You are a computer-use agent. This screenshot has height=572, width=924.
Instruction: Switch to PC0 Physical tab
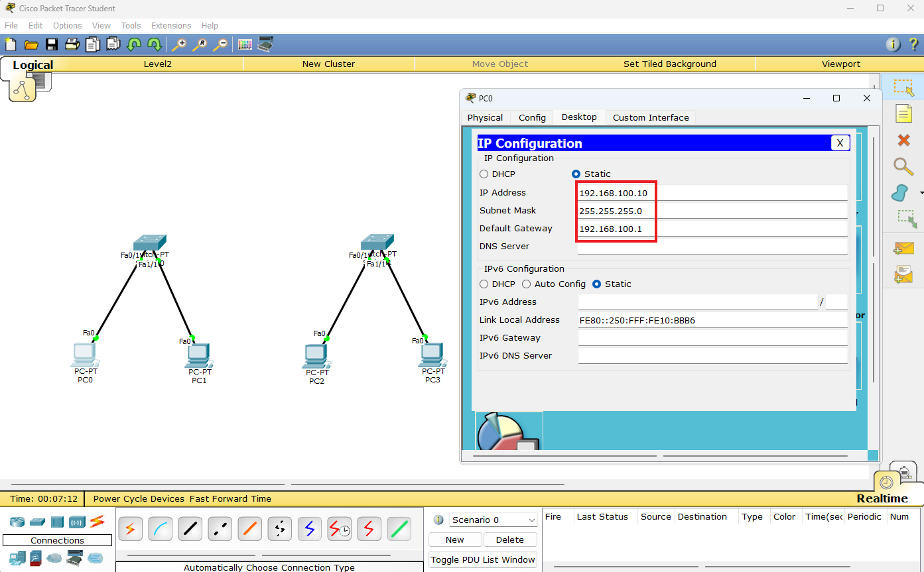click(x=485, y=117)
